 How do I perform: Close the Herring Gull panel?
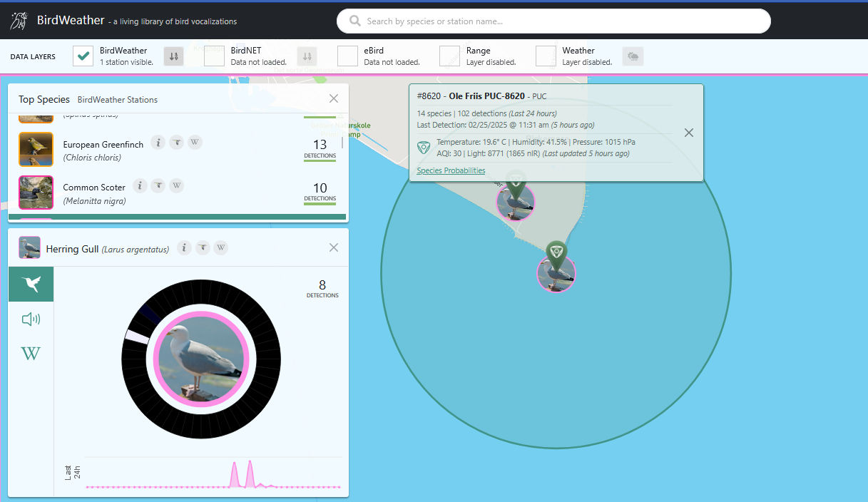pyautogui.click(x=334, y=247)
